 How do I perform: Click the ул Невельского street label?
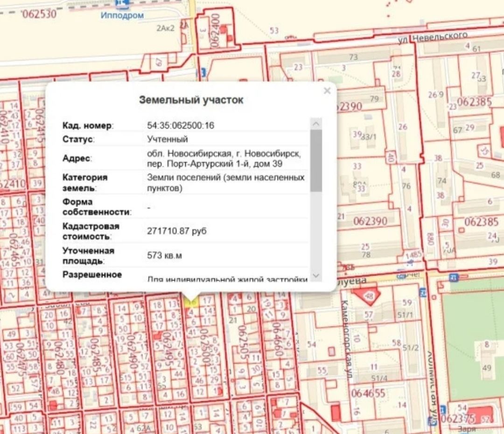432,37
